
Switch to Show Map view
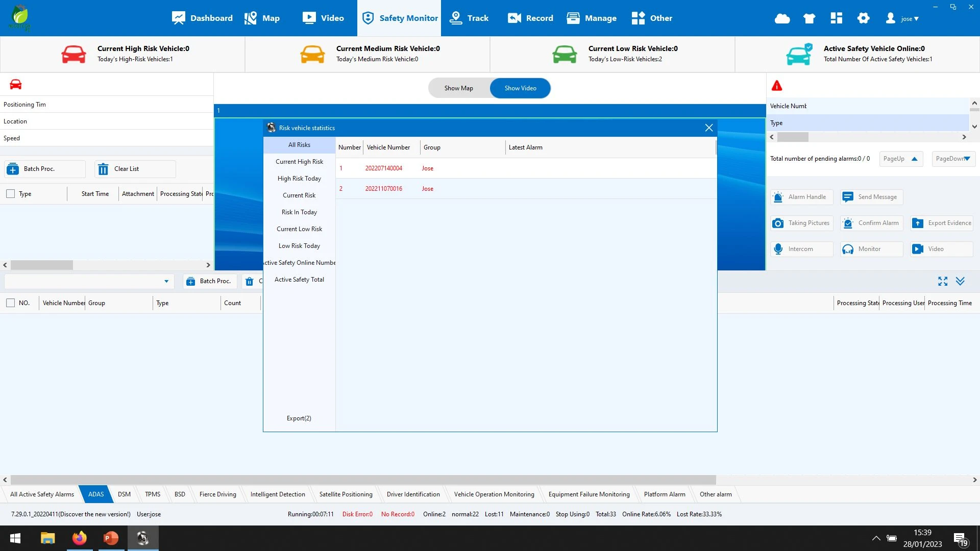[x=458, y=88]
